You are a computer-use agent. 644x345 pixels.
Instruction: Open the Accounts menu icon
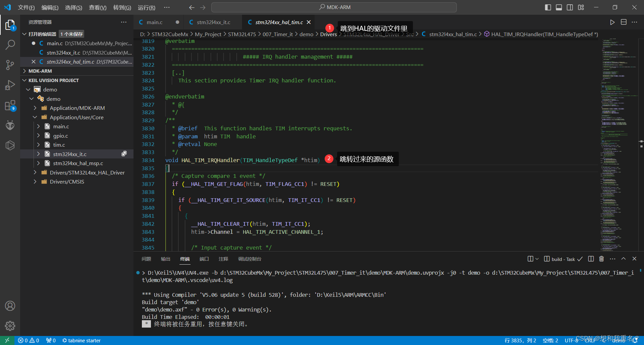pyautogui.click(x=10, y=306)
